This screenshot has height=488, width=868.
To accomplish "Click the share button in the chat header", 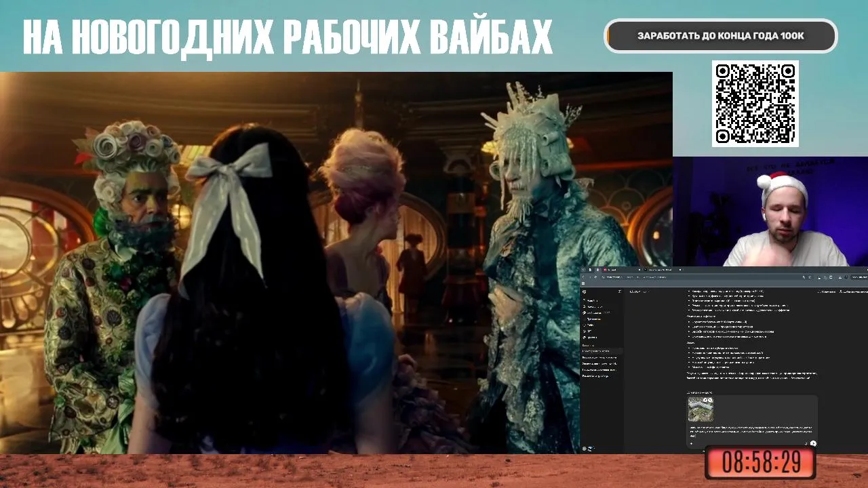I will pos(827,291).
